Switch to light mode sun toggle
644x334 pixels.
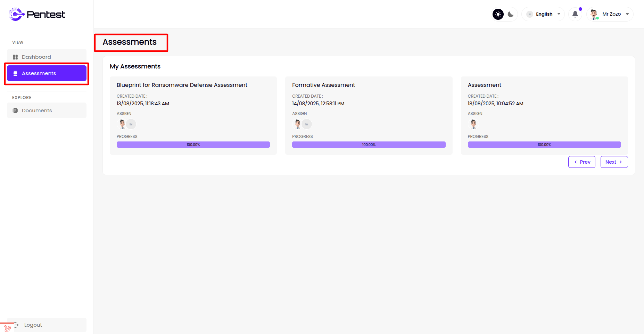pos(498,14)
